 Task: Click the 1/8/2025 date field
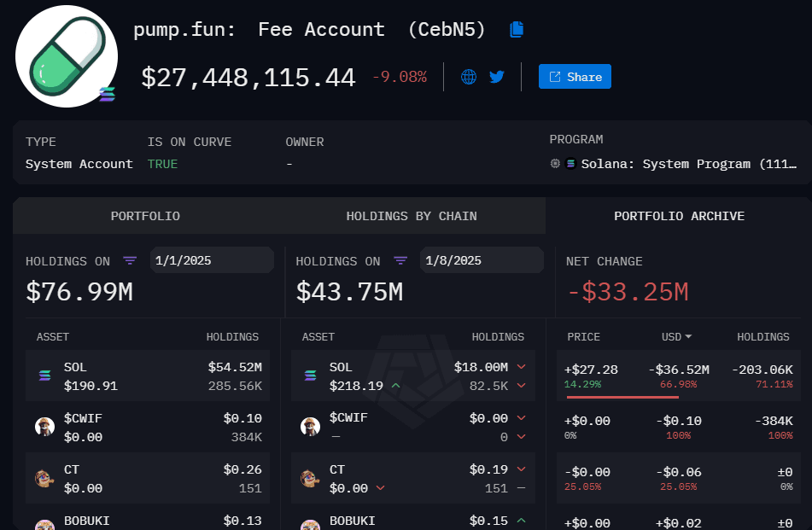pyautogui.click(x=482, y=260)
